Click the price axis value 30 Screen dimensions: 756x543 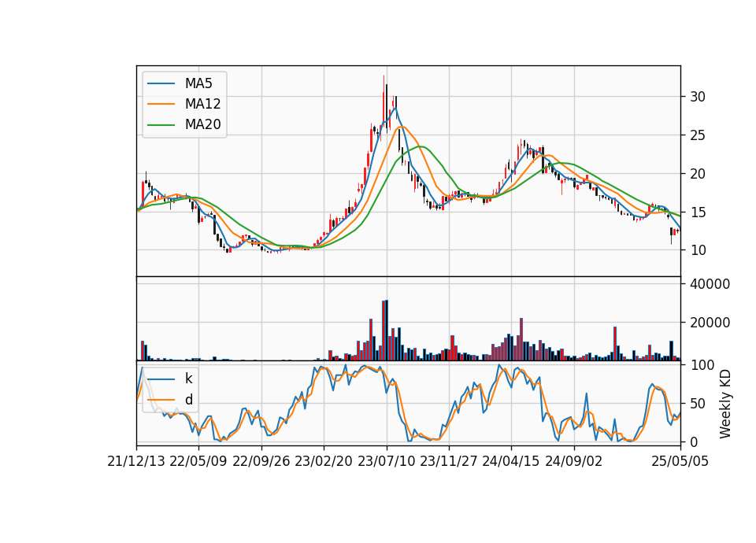point(698,97)
